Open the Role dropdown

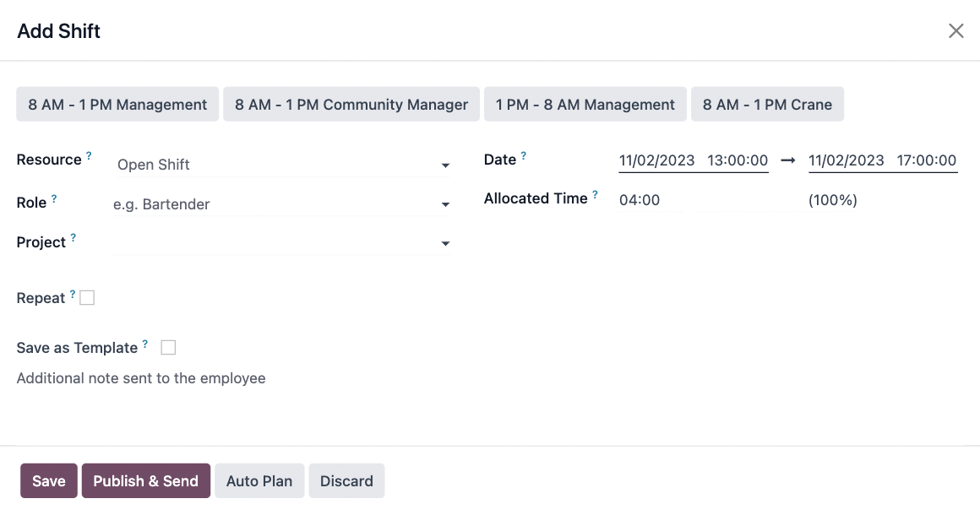click(x=445, y=204)
